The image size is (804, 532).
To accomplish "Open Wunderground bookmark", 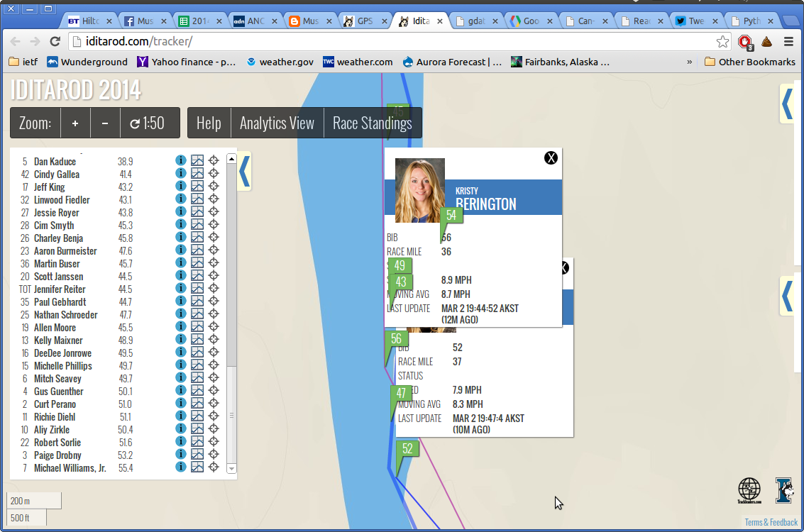I will (87, 62).
